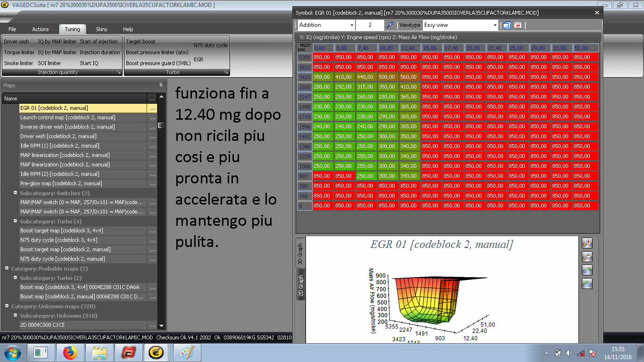This screenshot has height=362, width=644.
Task: Click the Smoke limiter button
Action: coord(18,63)
